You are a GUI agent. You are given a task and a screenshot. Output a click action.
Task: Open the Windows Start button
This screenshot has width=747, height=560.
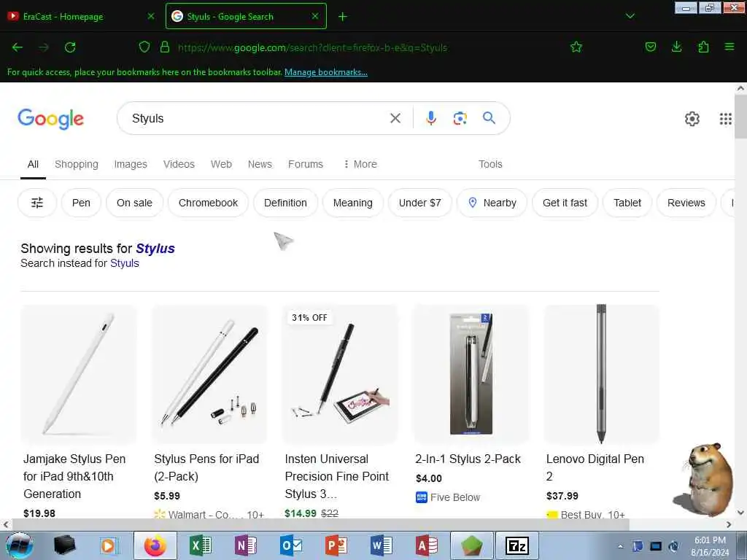pos(19,545)
